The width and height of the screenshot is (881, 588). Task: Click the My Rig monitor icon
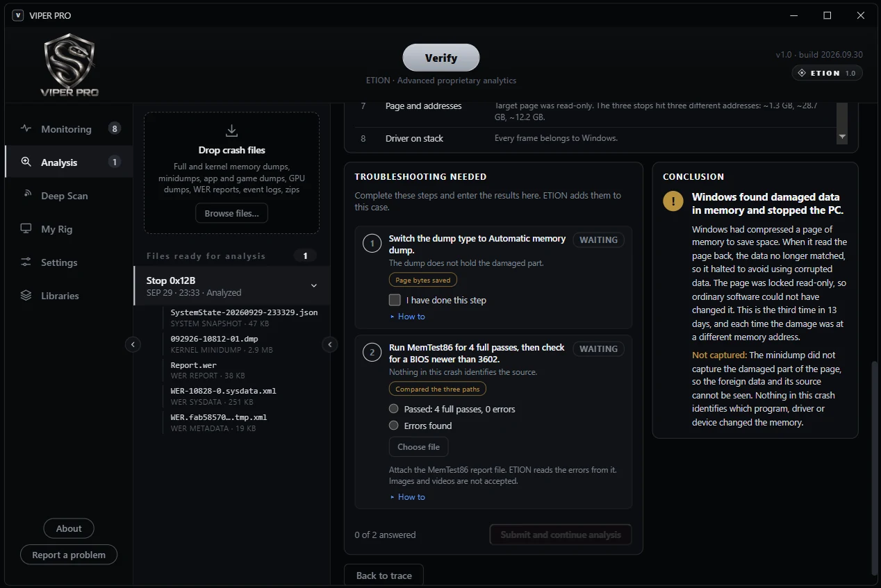(x=26, y=228)
